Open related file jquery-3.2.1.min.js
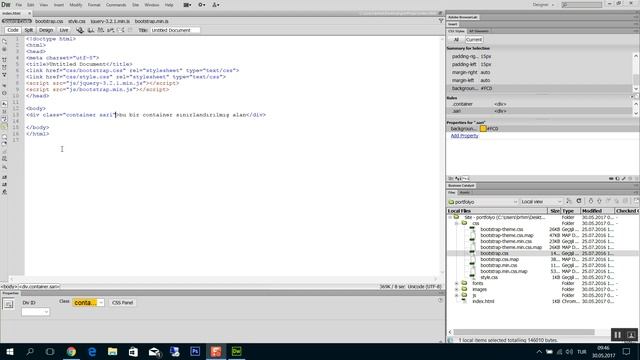The height and width of the screenshot is (360, 640). click(110, 21)
